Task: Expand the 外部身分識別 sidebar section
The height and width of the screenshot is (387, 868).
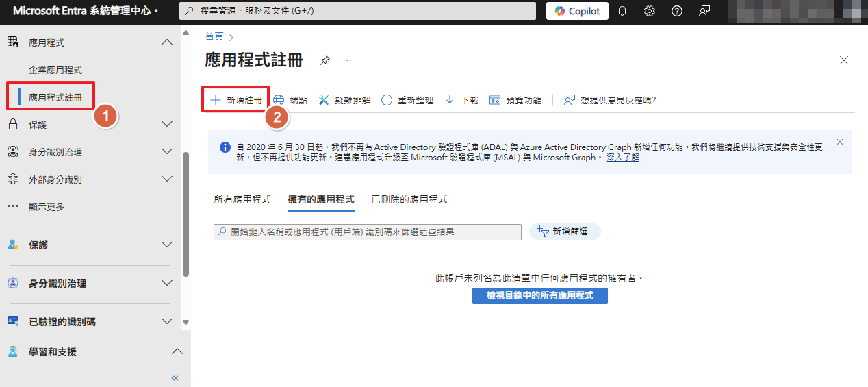Action: 166,179
